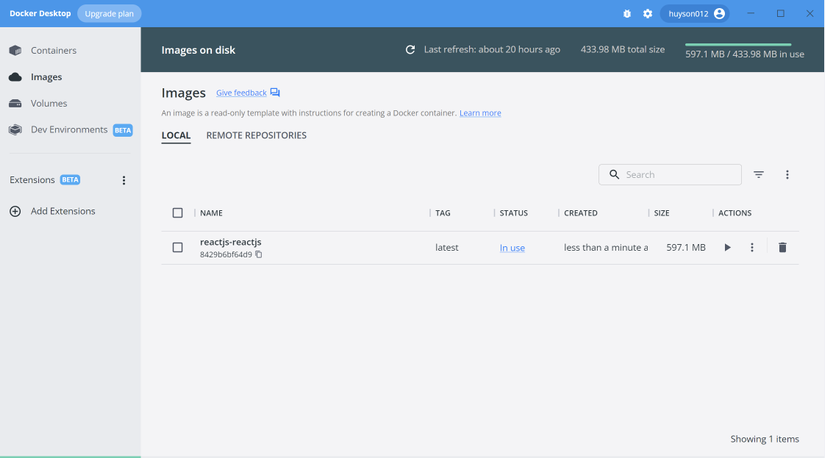
Task: Sort by the CREATED column
Action: click(x=580, y=213)
